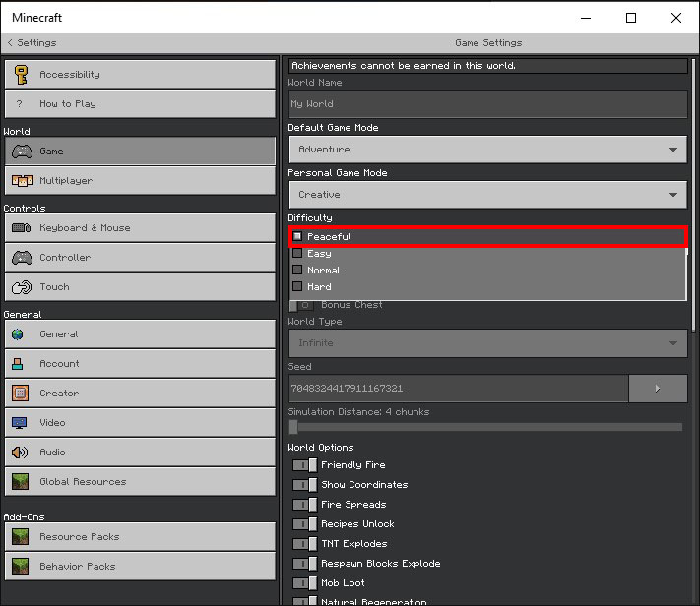The width and height of the screenshot is (700, 606).
Task: Click the Accessibility key icon
Action: (21, 75)
